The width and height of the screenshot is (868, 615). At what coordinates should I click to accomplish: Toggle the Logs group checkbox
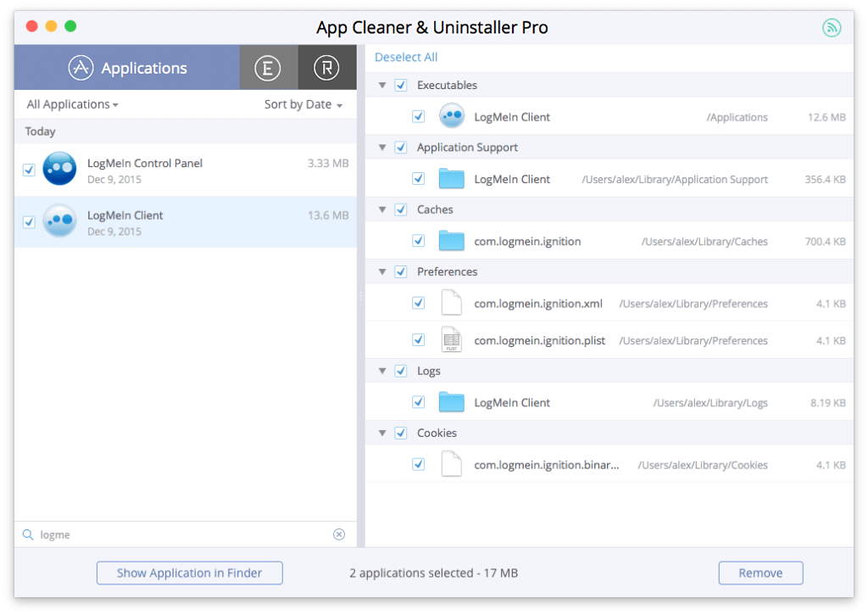click(x=401, y=371)
